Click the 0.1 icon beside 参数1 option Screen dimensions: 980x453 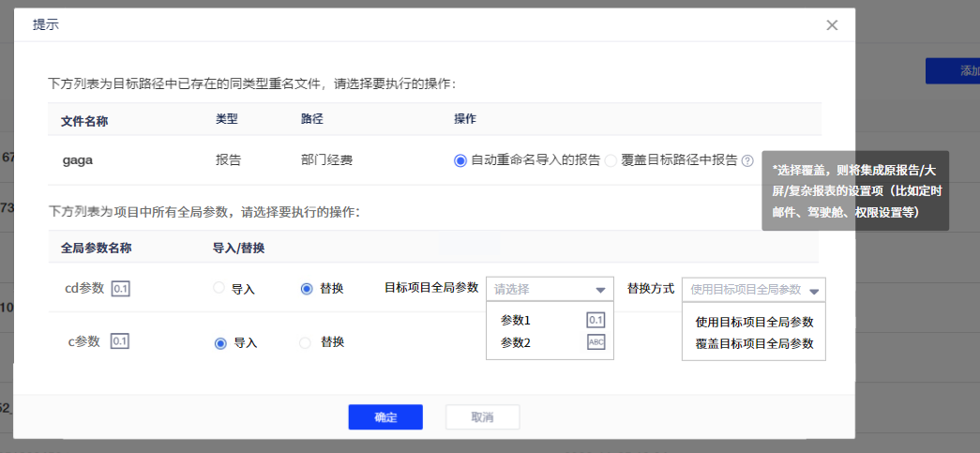(x=596, y=321)
